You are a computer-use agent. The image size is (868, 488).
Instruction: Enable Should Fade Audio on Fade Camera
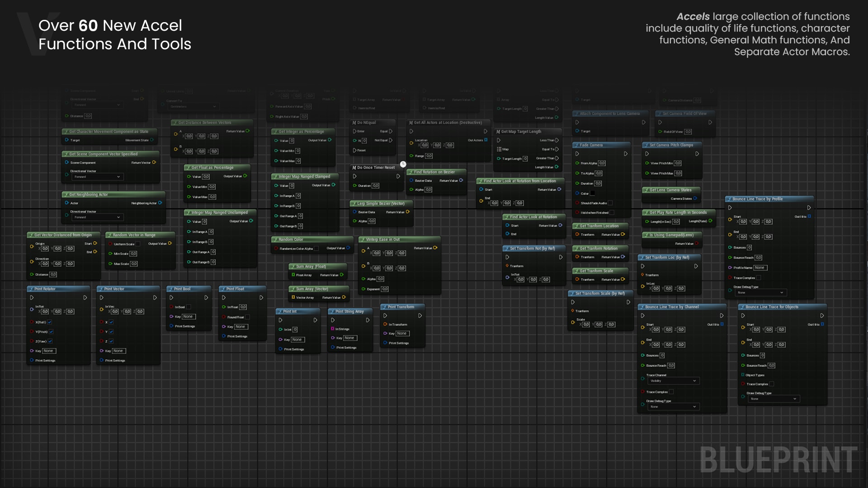pos(610,203)
